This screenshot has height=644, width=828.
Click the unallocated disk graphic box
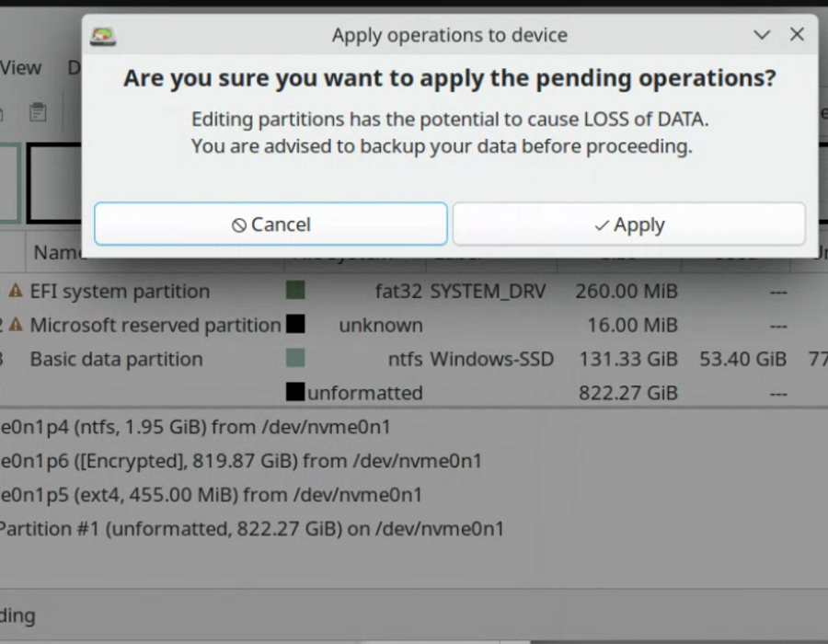tap(55, 184)
